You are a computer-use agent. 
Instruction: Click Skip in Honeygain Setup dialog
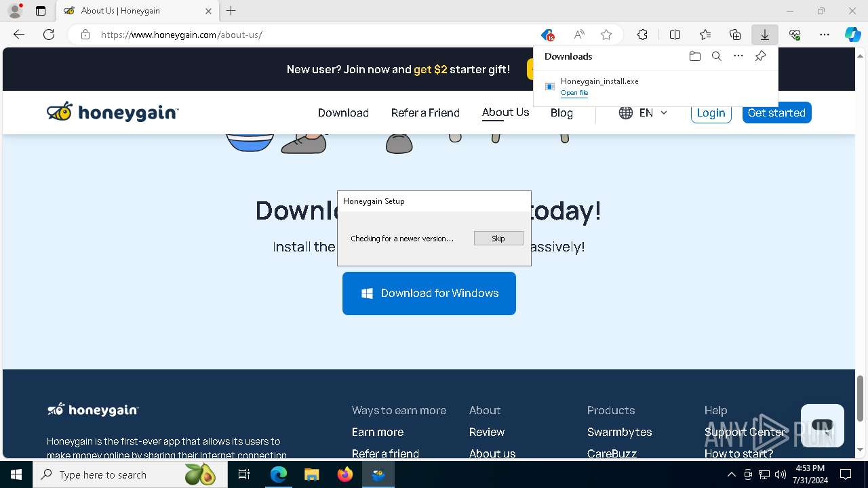click(498, 238)
